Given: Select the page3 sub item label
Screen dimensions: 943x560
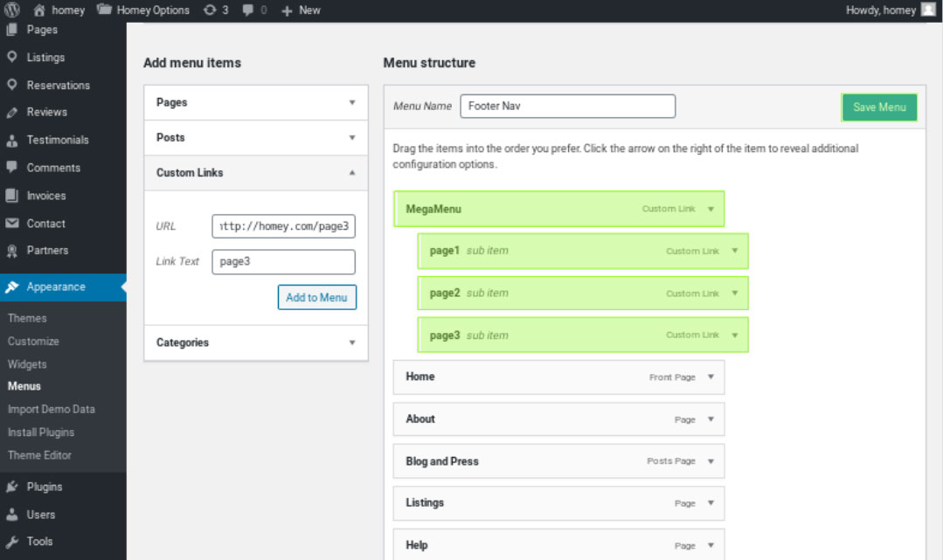Looking at the screenshot, I should click(445, 335).
